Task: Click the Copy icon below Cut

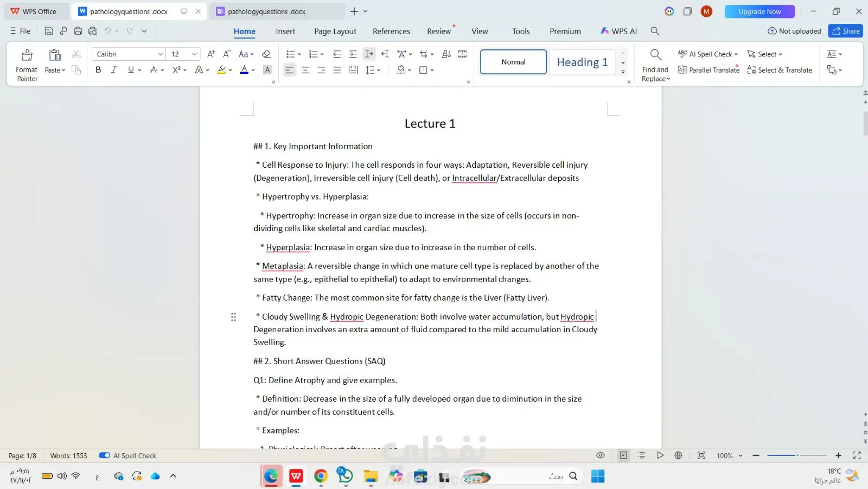Action: (x=76, y=70)
